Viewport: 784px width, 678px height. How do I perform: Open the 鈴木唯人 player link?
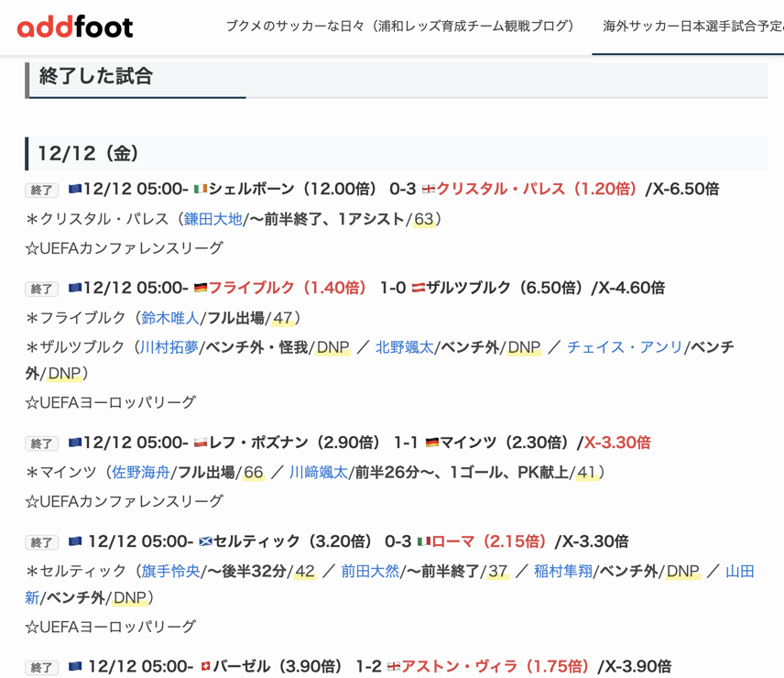[170, 318]
